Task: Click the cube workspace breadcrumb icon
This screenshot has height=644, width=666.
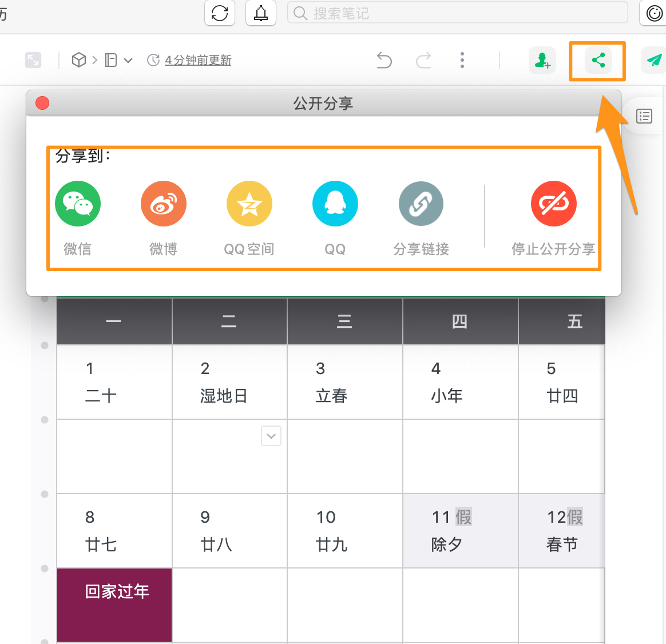Action: tap(79, 60)
